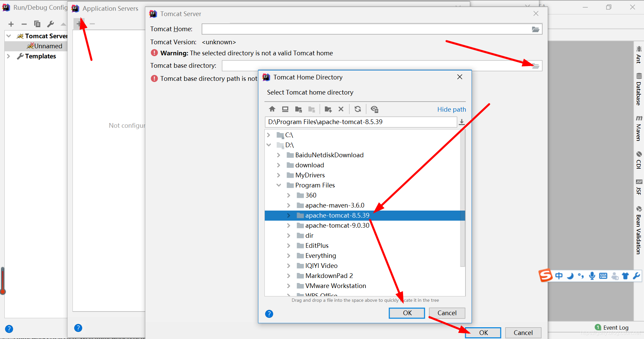Screen dimensions: 644x339
Task: Delete selected folder icon in chooser
Action: click(x=341, y=109)
